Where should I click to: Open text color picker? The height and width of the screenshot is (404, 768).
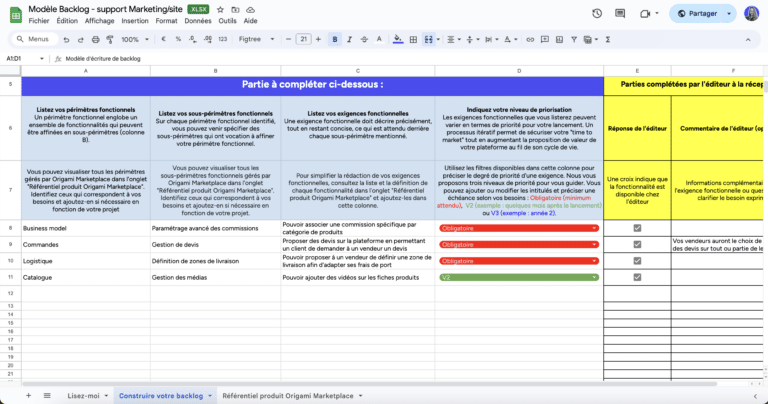[379, 39]
